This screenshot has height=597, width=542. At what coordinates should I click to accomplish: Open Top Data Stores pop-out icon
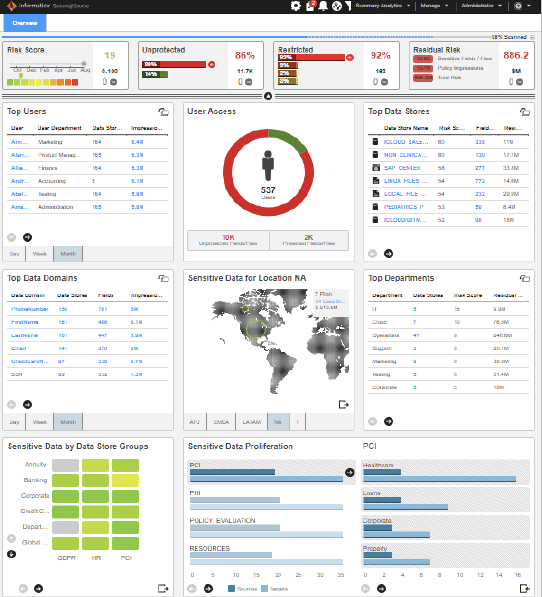(x=525, y=112)
